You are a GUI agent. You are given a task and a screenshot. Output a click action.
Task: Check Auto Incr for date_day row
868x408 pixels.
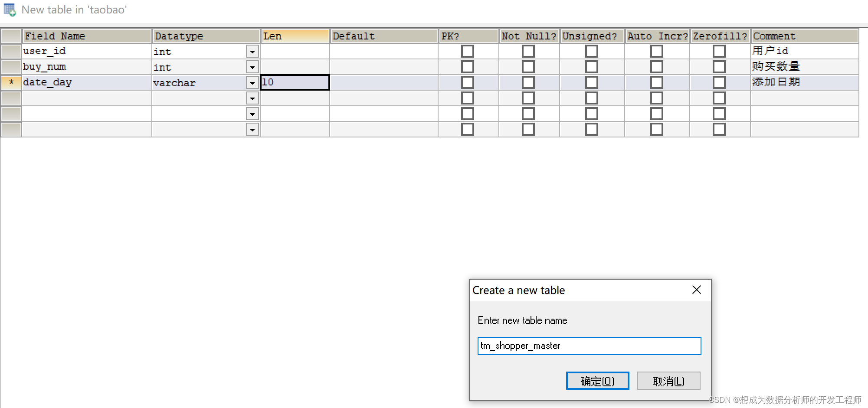point(657,82)
